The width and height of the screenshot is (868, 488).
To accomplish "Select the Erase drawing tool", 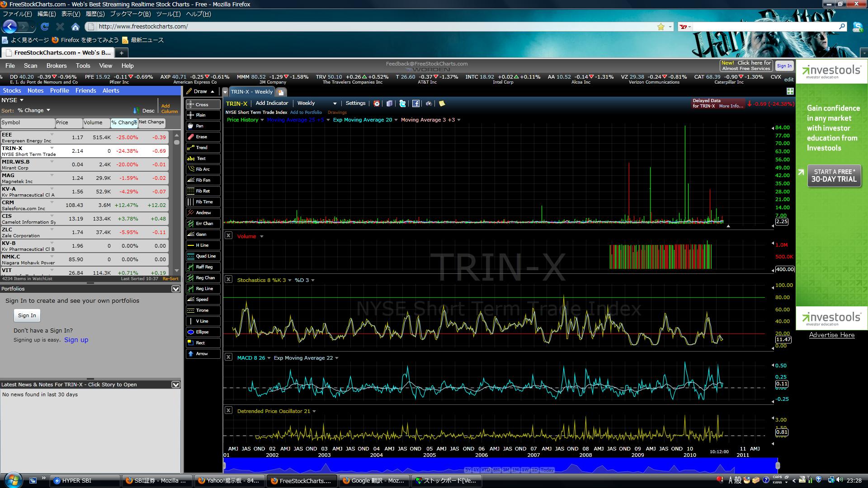I will 203,137.
